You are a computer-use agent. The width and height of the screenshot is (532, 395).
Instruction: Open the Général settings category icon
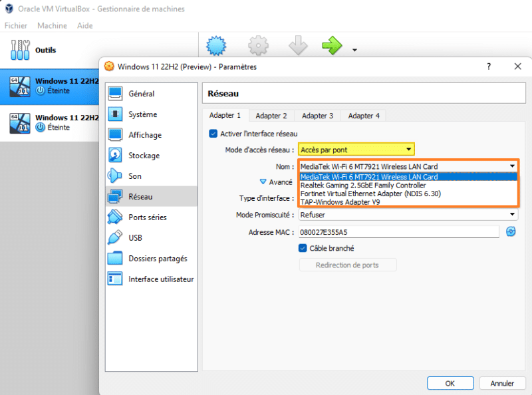[116, 94]
